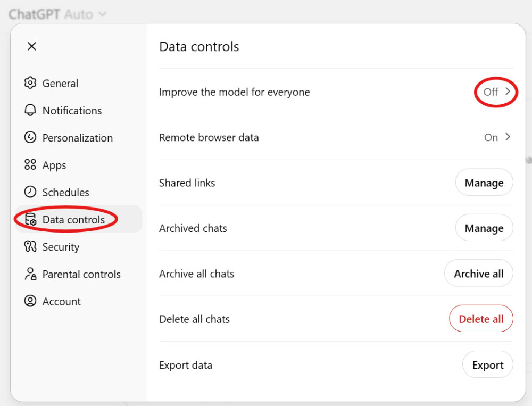This screenshot has width=532, height=406.
Task: Open Security via the key icon
Action: click(x=31, y=246)
